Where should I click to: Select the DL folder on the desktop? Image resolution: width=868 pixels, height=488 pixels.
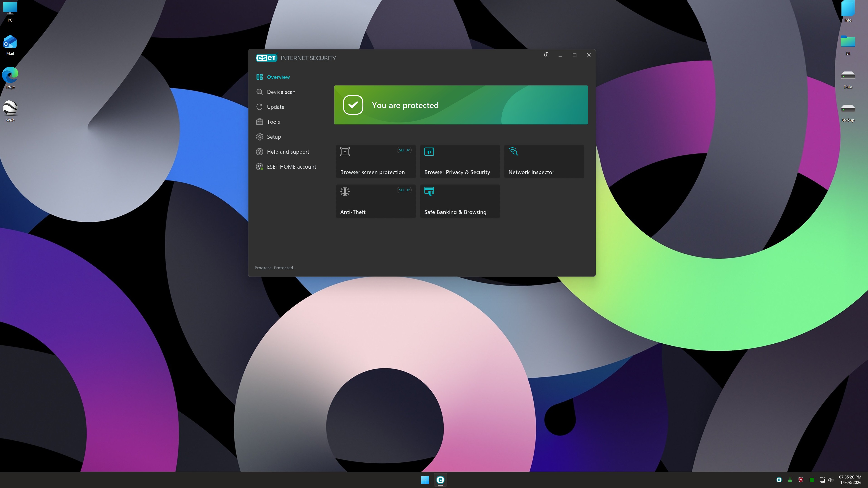tap(848, 45)
